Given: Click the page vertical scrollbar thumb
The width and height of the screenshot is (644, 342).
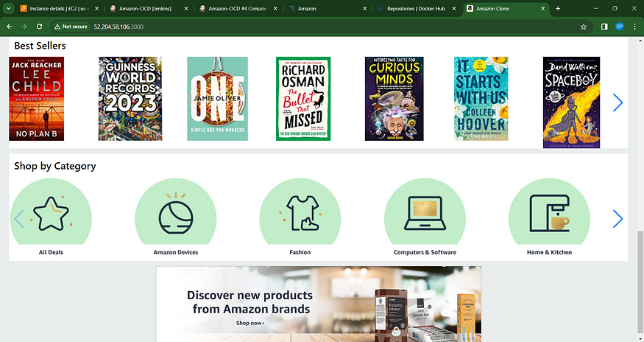Looking at the screenshot, I should [640, 282].
